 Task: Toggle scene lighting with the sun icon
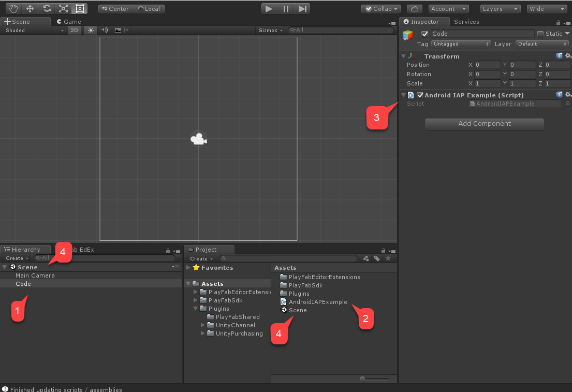(91, 30)
